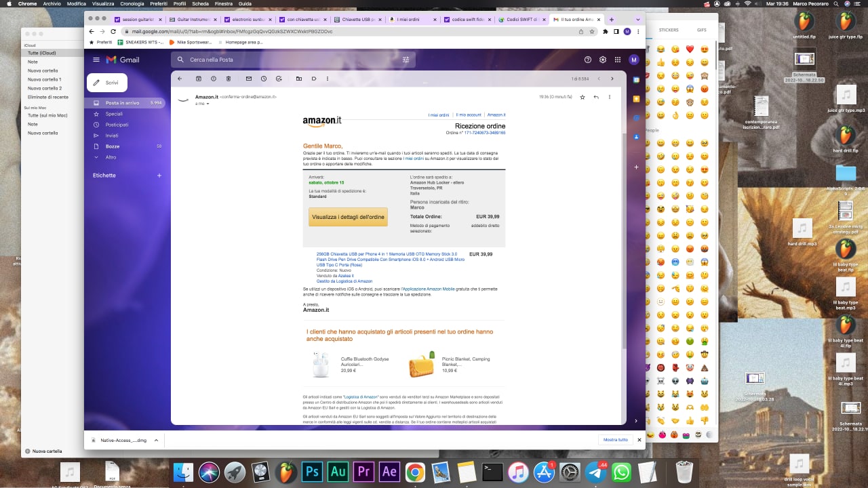The width and height of the screenshot is (868, 488).
Task: Bookmark this page with star in address bar
Action: pyautogui.click(x=592, y=31)
